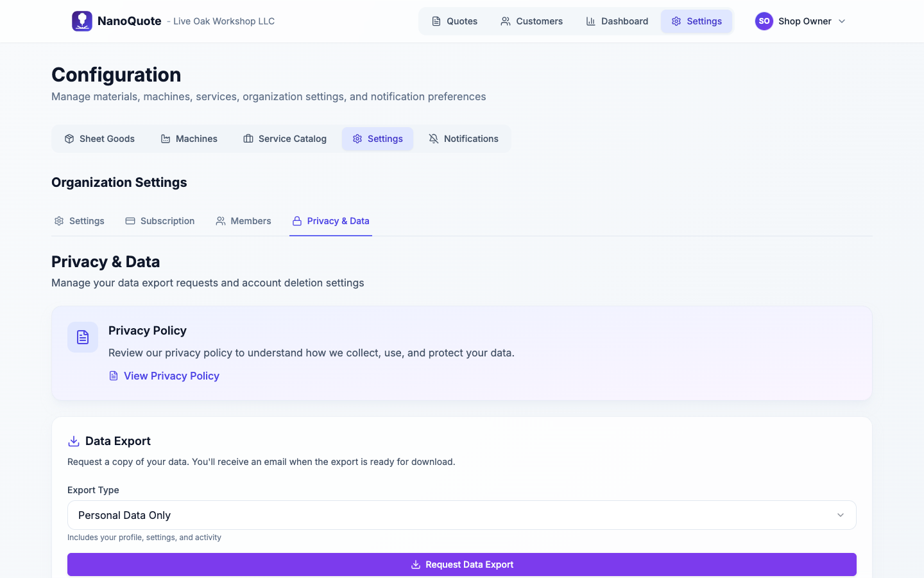This screenshot has width=924, height=578.
Task: Open Sheet Goods via its box icon
Action: 69,138
